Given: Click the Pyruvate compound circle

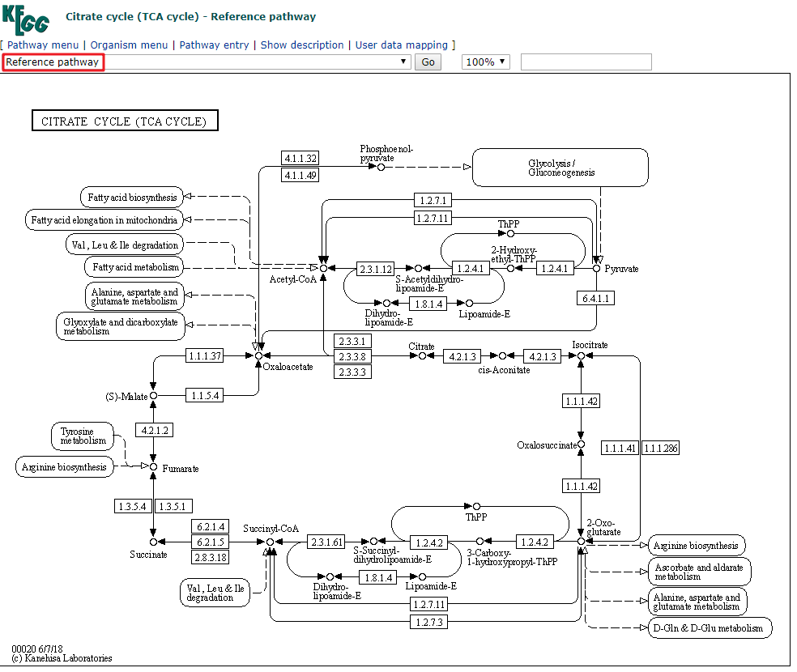Looking at the screenshot, I should tap(596, 268).
